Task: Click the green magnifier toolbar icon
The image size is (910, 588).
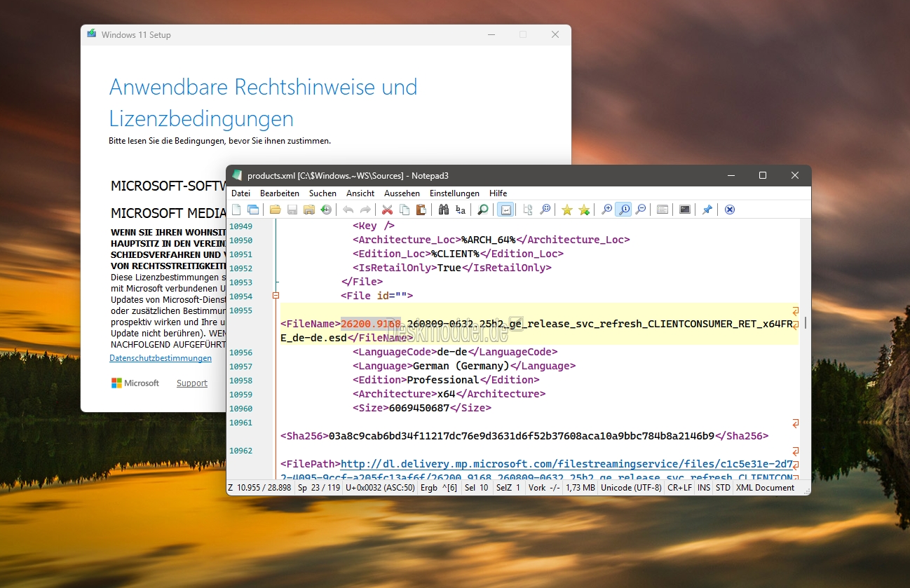Action: 482,210
